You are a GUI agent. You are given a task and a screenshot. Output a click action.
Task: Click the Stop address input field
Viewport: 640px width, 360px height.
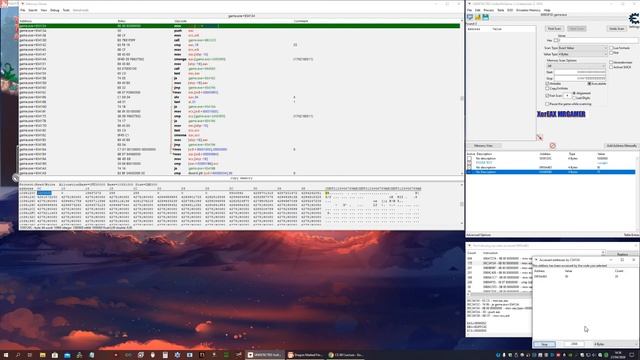tap(580, 78)
